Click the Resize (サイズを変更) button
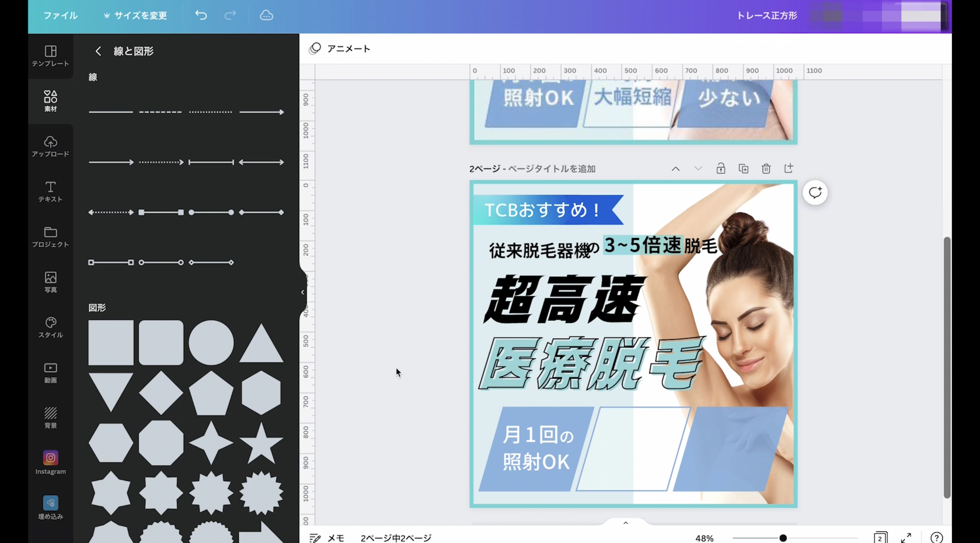Screen dimensions: 980x543 [x=135, y=16]
